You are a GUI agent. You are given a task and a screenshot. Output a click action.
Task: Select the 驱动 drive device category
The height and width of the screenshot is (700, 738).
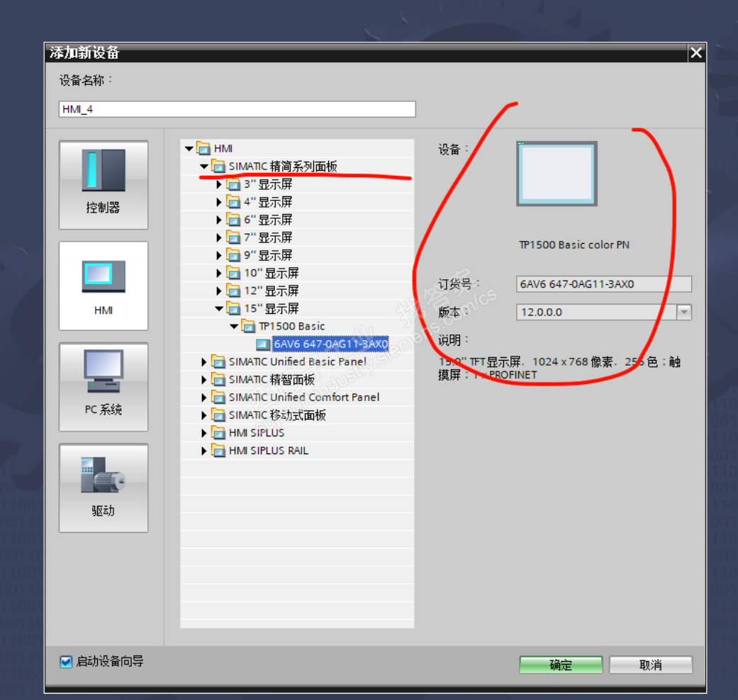point(104,488)
